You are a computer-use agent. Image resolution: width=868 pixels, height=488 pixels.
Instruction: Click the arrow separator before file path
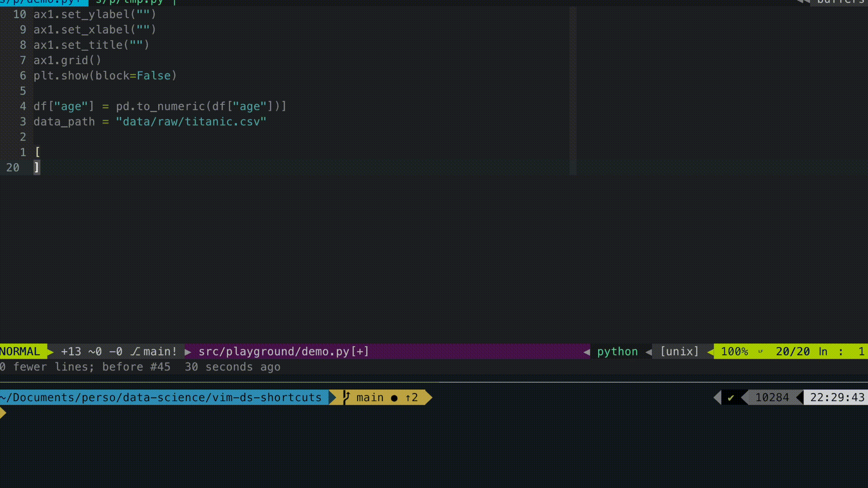188,352
